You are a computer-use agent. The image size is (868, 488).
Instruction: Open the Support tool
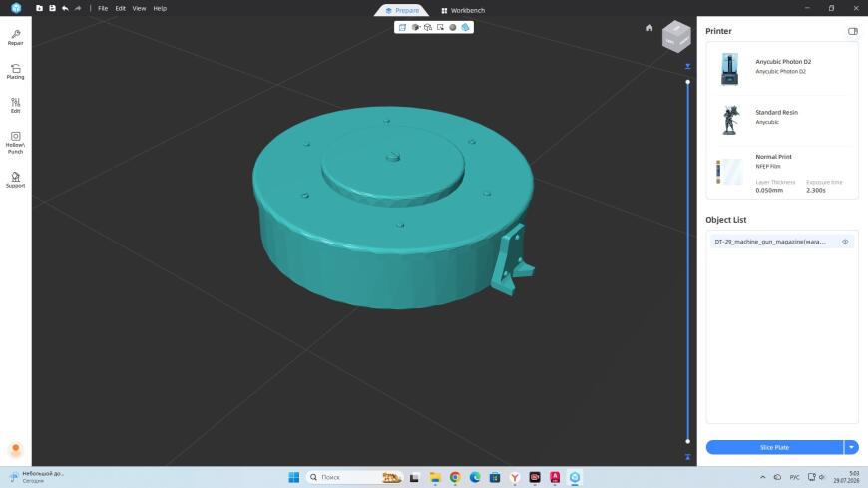click(16, 180)
